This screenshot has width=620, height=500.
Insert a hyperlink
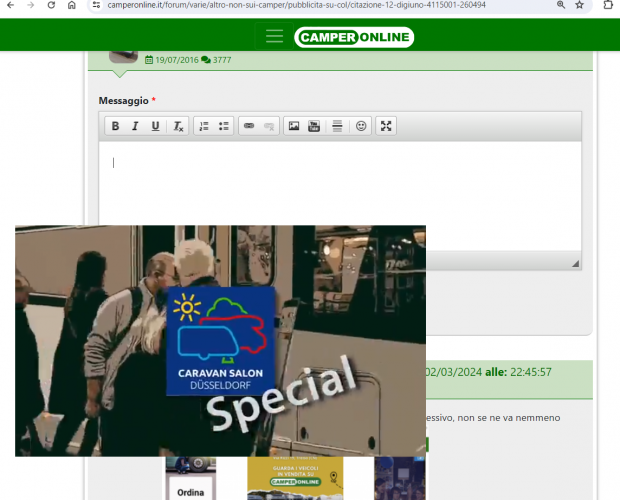(249, 126)
